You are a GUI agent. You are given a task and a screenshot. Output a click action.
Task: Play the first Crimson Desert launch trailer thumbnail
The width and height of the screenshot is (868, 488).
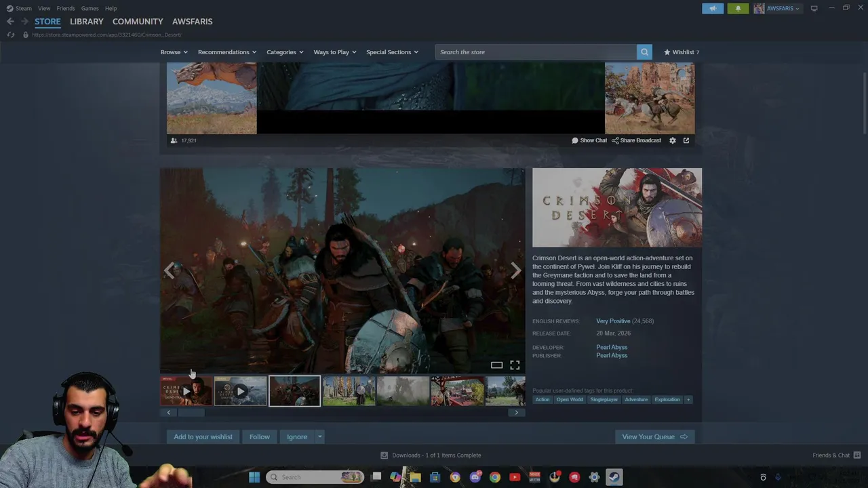(186, 391)
